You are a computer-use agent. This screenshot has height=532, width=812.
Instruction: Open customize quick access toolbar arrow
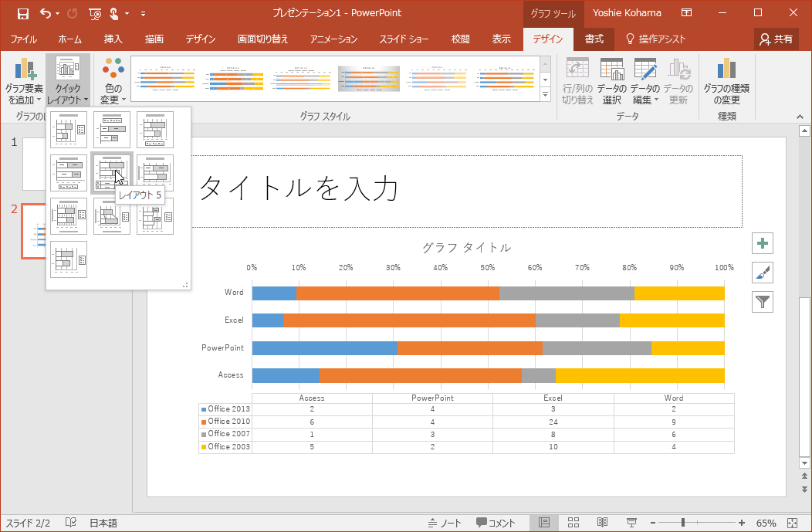[143, 13]
